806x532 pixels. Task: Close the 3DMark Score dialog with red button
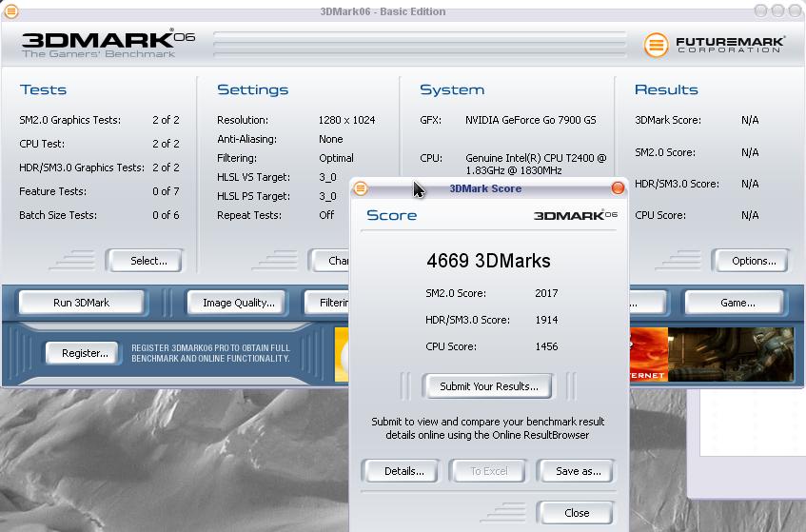[x=618, y=188]
